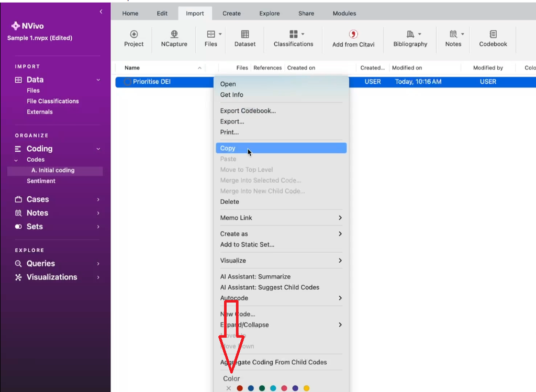This screenshot has width=536, height=392.
Task: Click the code circle icon beside Prioritise DEI
Action: tap(128, 82)
